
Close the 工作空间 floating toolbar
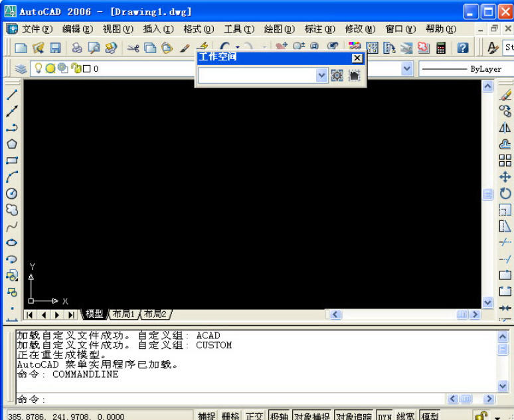(x=357, y=58)
